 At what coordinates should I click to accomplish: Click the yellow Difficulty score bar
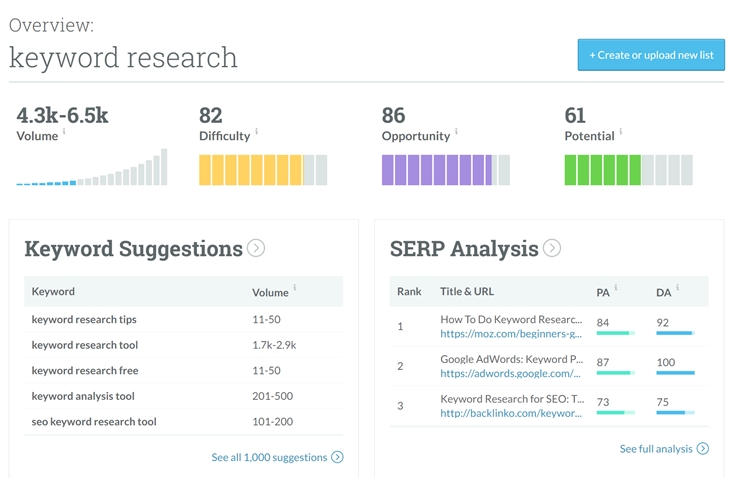[x=262, y=170]
